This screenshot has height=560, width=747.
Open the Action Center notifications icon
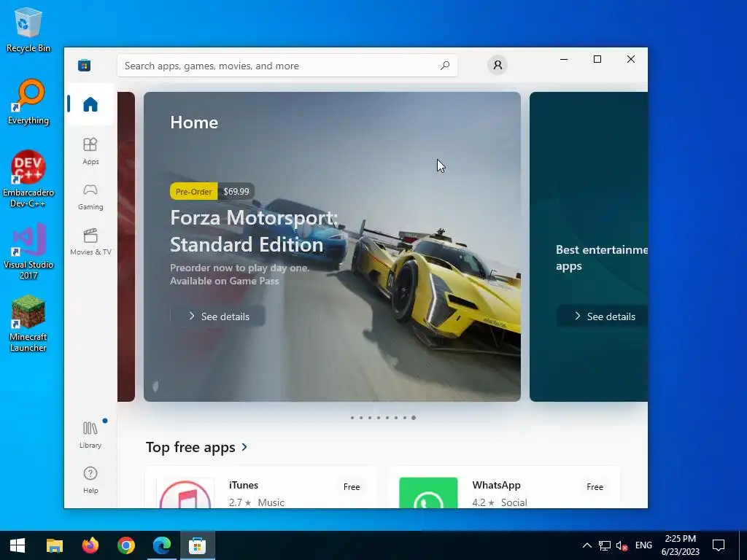(x=719, y=545)
